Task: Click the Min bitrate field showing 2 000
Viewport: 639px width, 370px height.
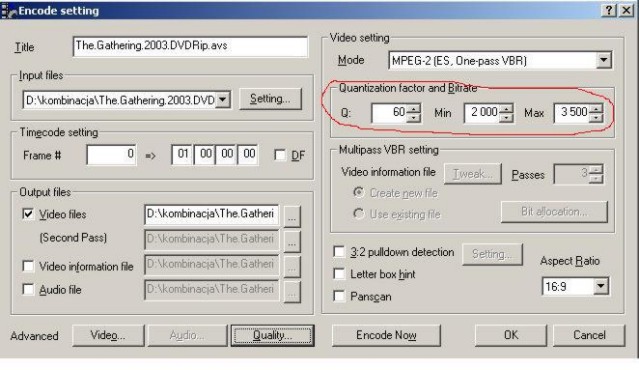Action: click(x=482, y=113)
